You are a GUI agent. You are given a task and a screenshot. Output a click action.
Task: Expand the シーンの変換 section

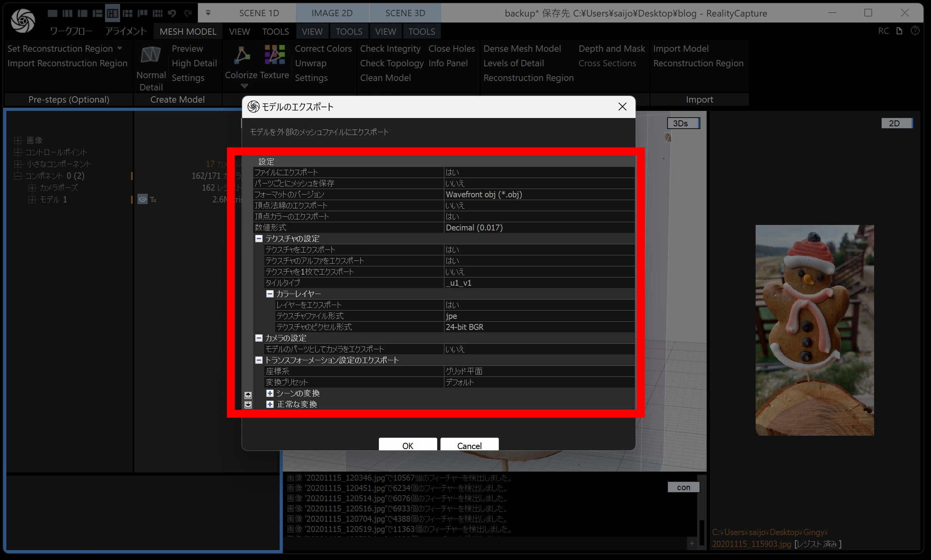[x=270, y=393]
